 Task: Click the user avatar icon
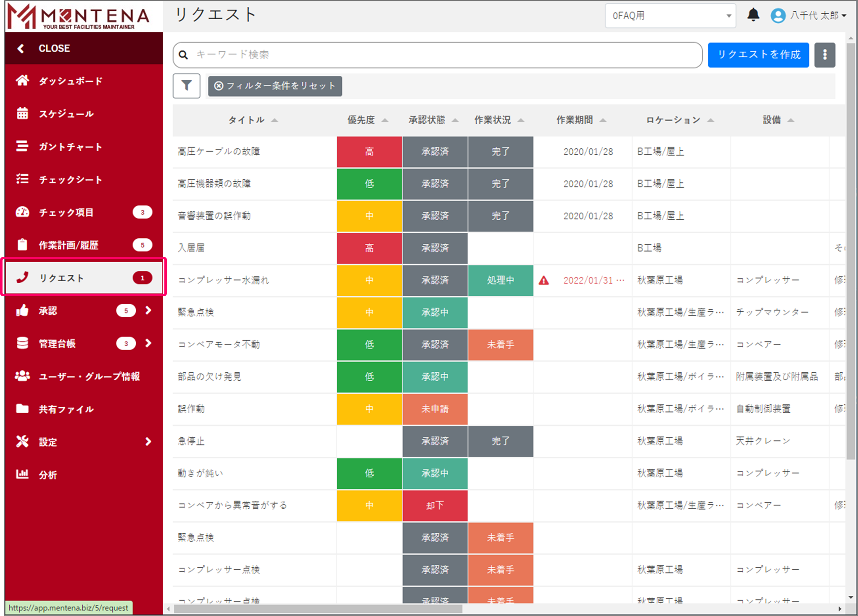[778, 16]
